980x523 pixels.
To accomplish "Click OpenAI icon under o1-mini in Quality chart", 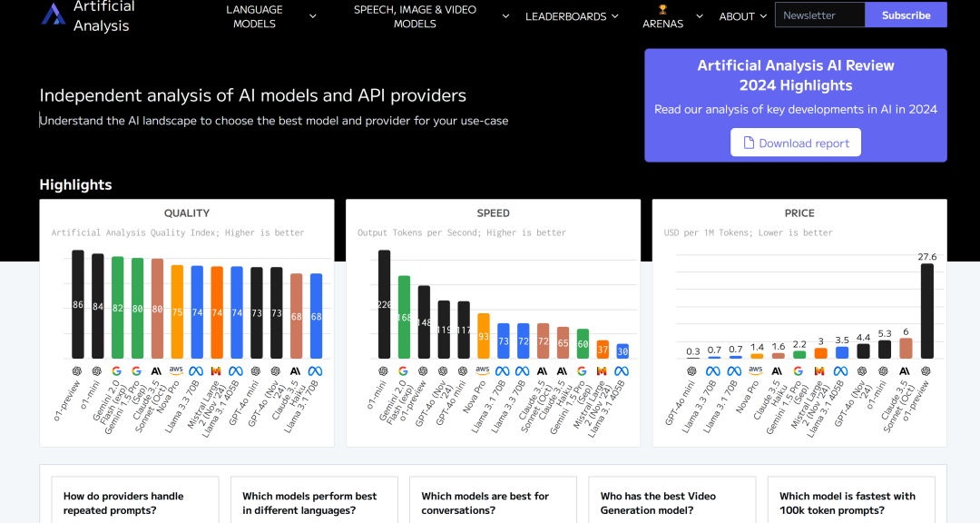I will (x=97, y=371).
